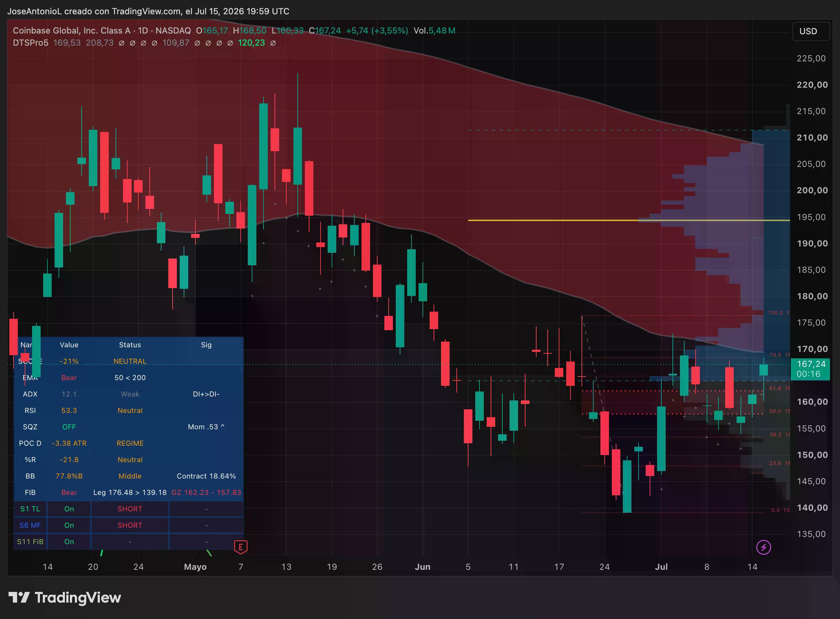The width and height of the screenshot is (840, 619).
Task: Click the Status column header in table
Action: 130,345
